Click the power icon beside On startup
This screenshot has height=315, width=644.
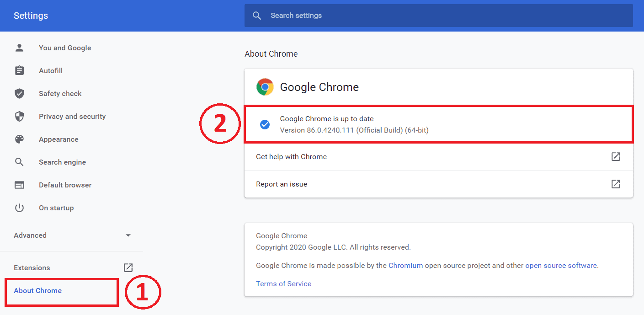(x=19, y=208)
